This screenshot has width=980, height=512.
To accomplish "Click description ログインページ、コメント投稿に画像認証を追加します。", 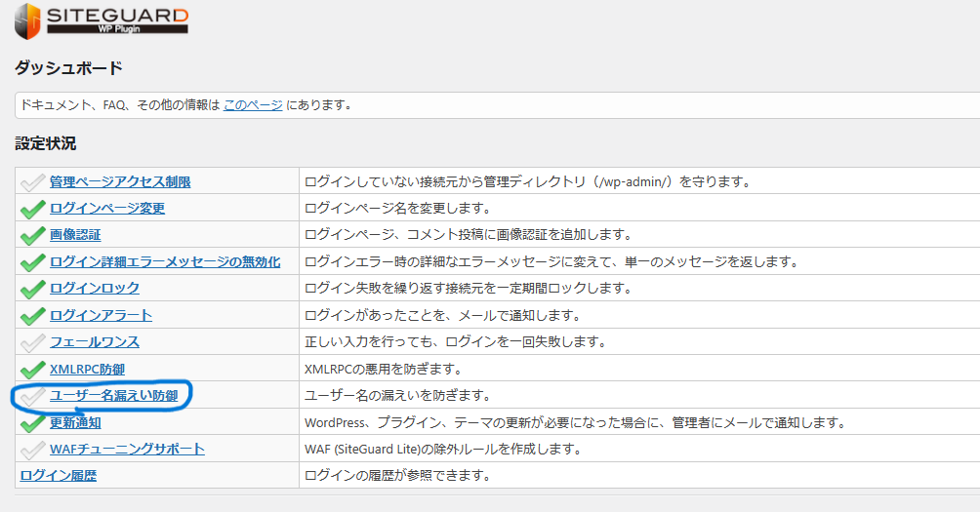I will 469,235.
